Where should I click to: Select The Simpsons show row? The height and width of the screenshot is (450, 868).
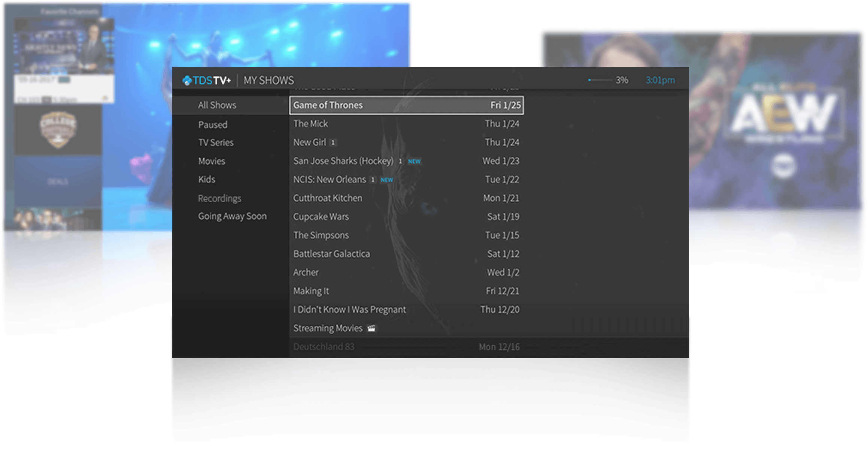point(406,235)
